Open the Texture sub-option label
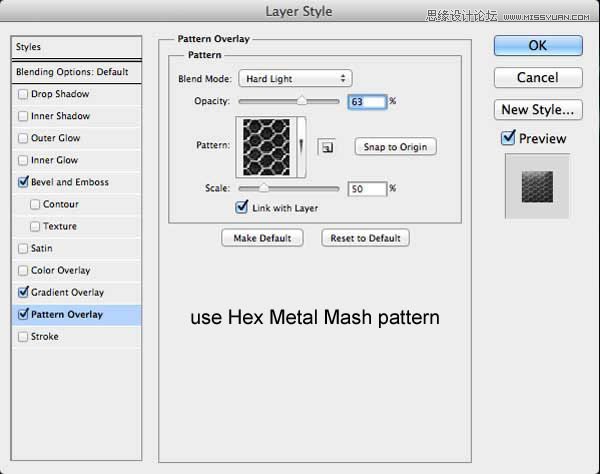 pyautogui.click(x=60, y=226)
